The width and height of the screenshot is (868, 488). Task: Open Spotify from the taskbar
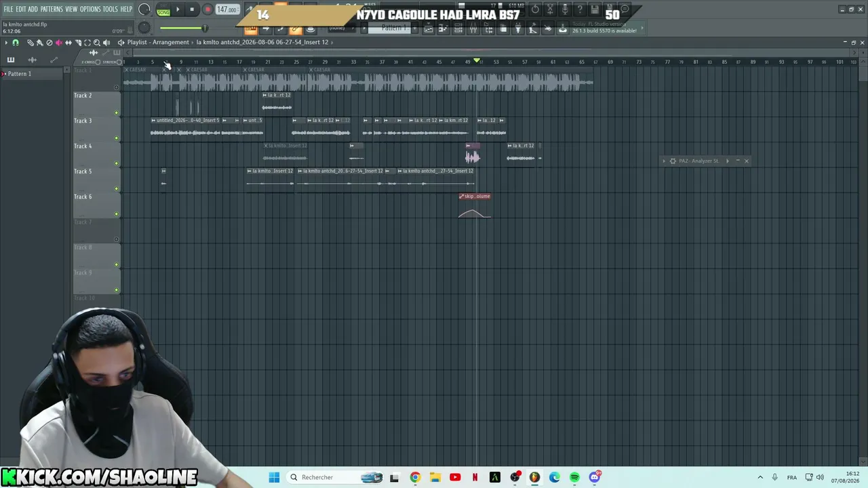point(574,477)
